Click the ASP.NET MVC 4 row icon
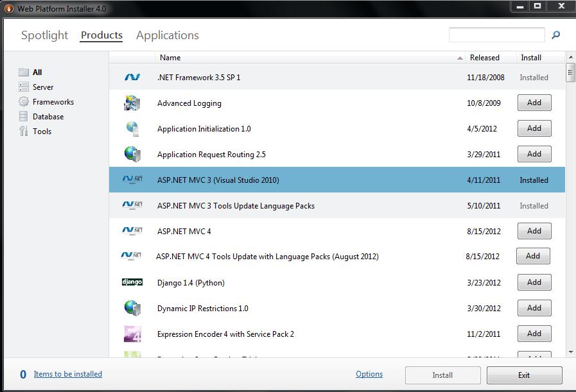Screen dimensions: 576x392 [x=132, y=231]
